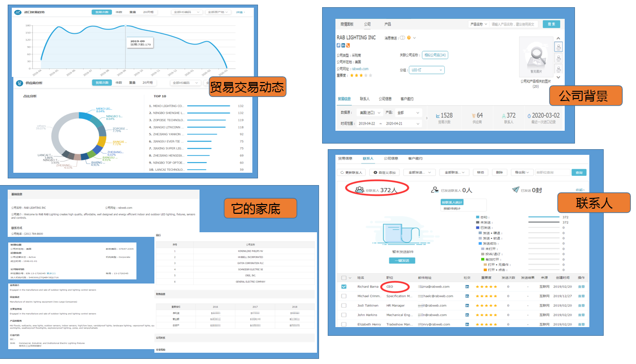
Task: Check the select-all contacts checkbox
Action: point(343,278)
